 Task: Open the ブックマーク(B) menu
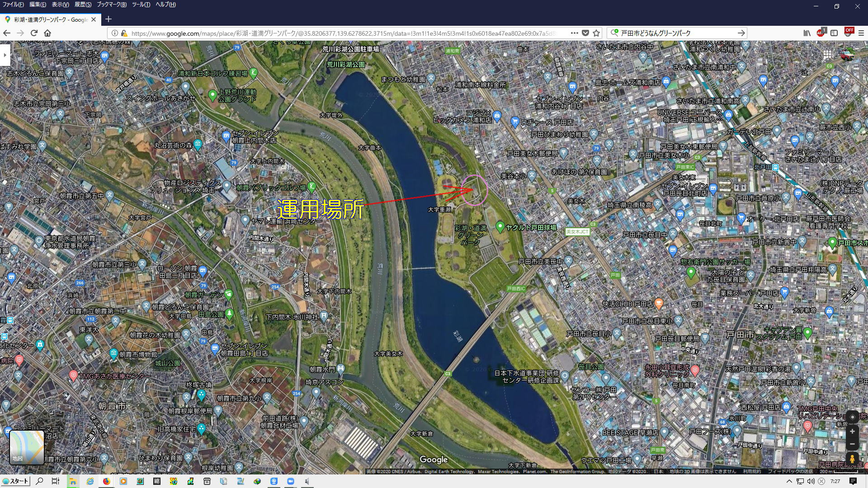pyautogui.click(x=111, y=5)
